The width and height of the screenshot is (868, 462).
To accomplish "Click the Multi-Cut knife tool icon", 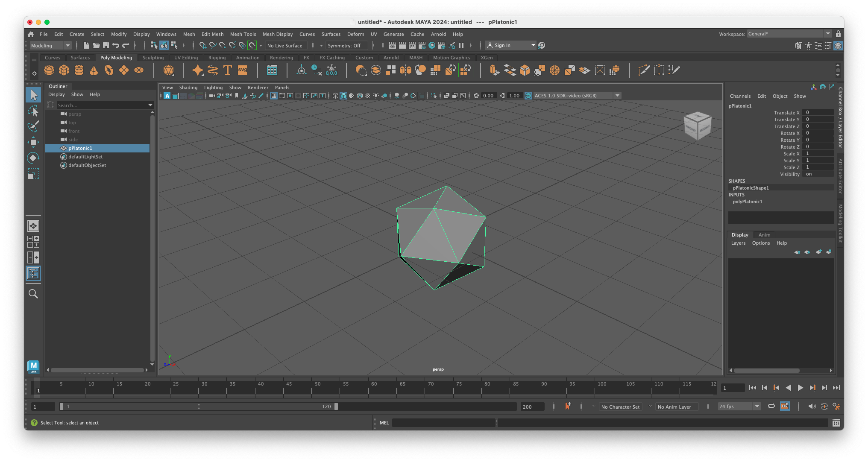I will tap(644, 70).
